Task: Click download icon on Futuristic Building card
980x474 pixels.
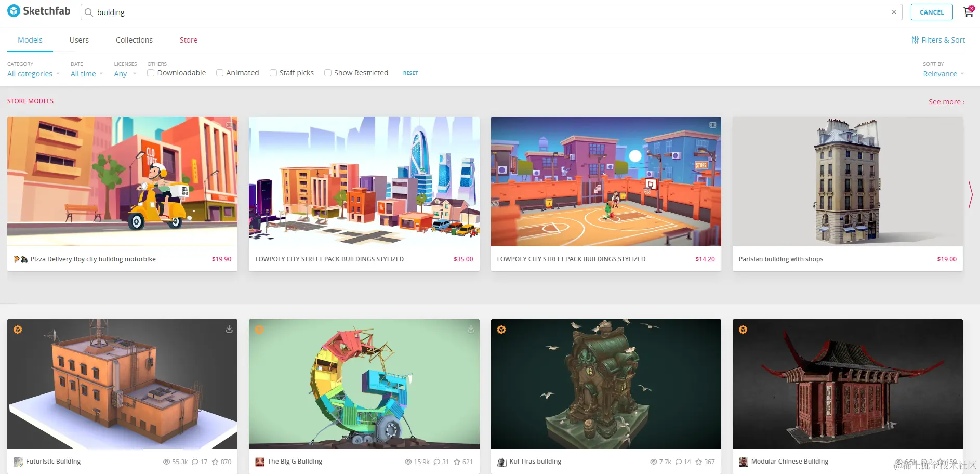Action: 229,329
